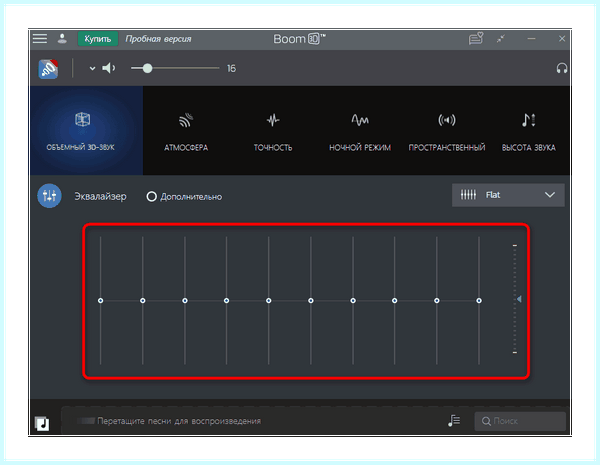The width and height of the screenshot is (600, 465).
Task: Click the fifth equalizer band handle
Action: [269, 301]
